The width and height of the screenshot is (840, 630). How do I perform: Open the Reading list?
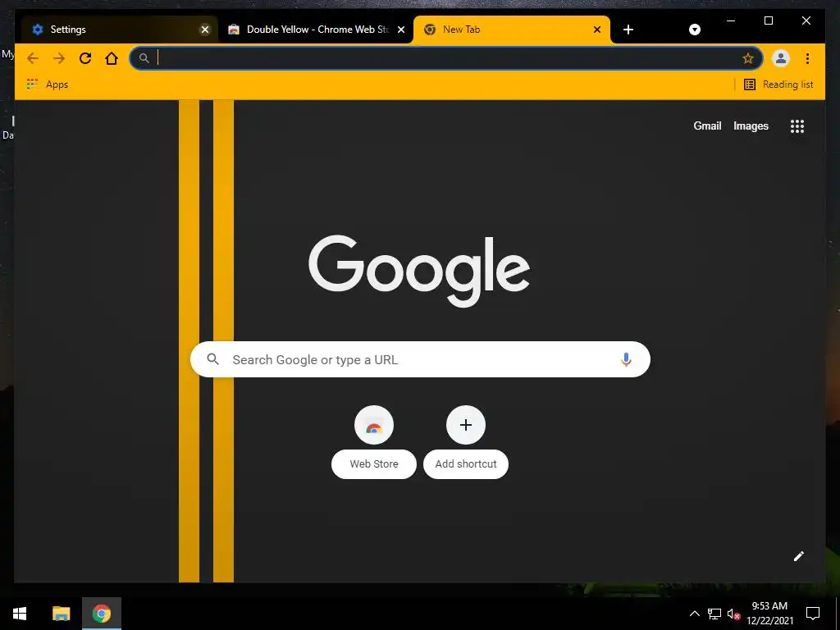click(779, 84)
